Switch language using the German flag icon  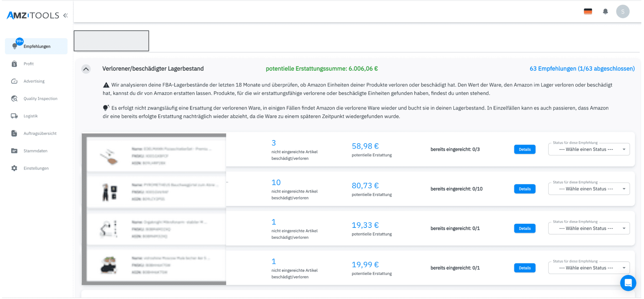click(588, 12)
